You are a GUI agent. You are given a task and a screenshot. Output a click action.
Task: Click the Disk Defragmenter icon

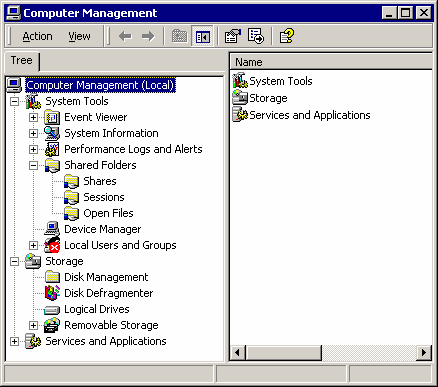pyautogui.click(x=52, y=293)
